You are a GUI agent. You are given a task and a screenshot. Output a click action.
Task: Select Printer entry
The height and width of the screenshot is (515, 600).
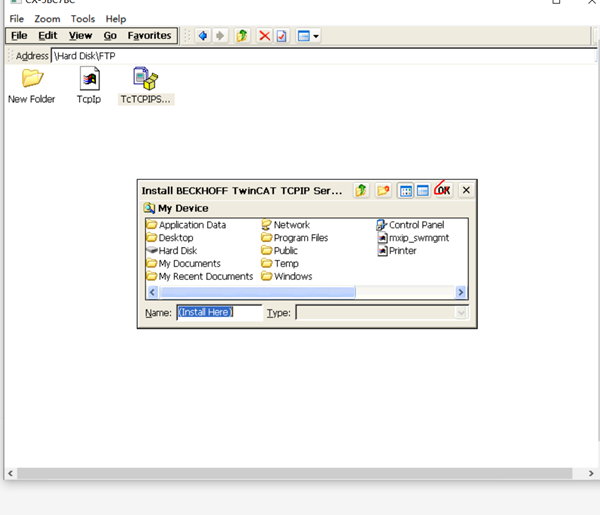point(397,251)
